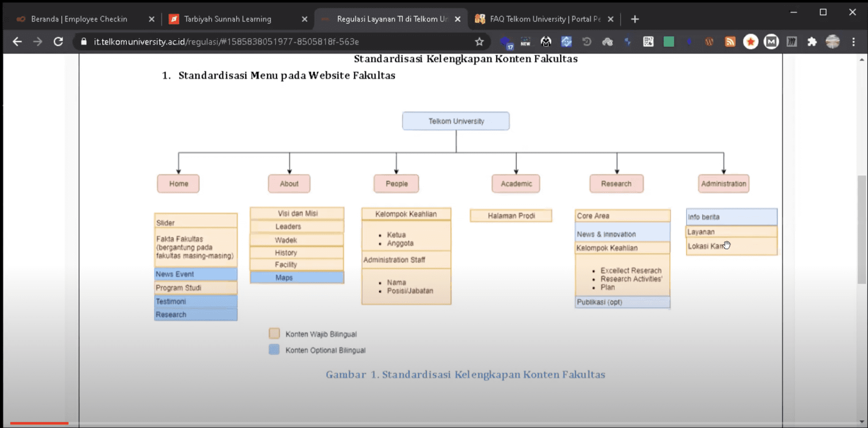Close the Regulasi Layanan TI tab
The image size is (868, 428).
pos(458,19)
